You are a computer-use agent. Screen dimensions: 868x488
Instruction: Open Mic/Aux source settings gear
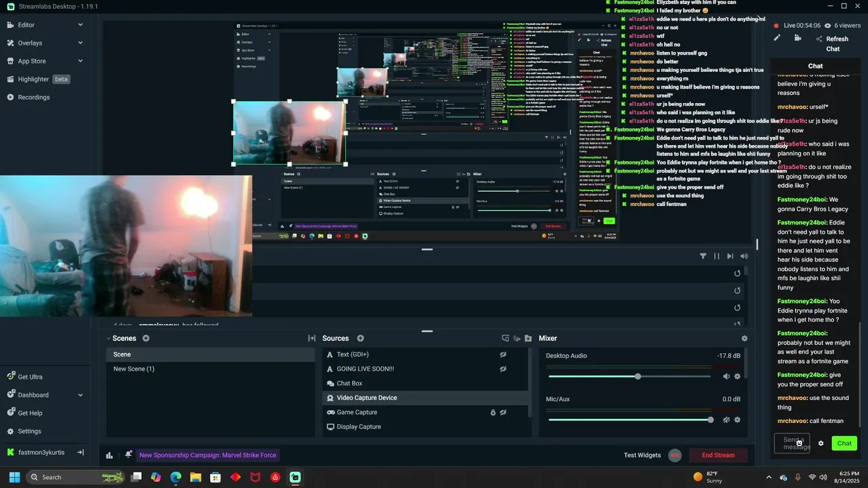(x=737, y=420)
